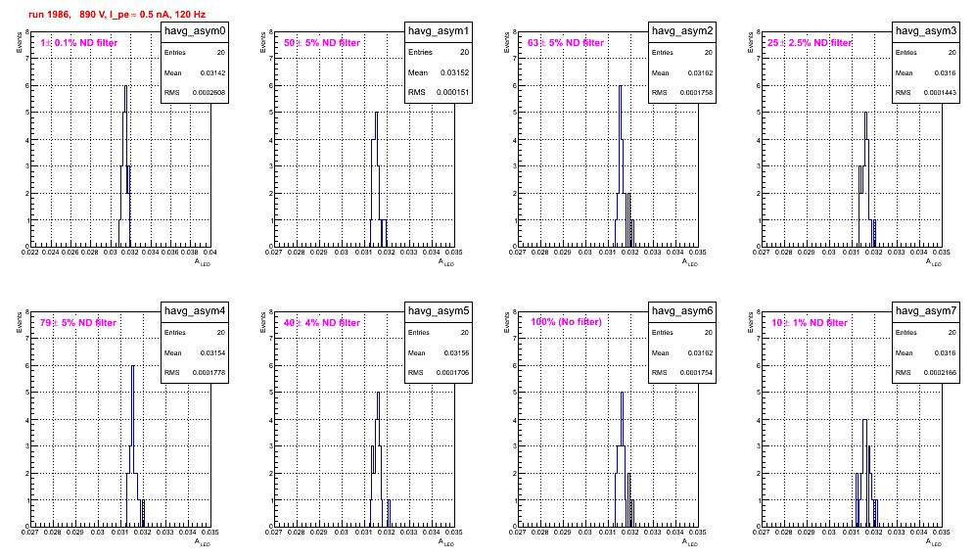Click the Mean value 0.03142
975x560 pixels.
click(212, 72)
